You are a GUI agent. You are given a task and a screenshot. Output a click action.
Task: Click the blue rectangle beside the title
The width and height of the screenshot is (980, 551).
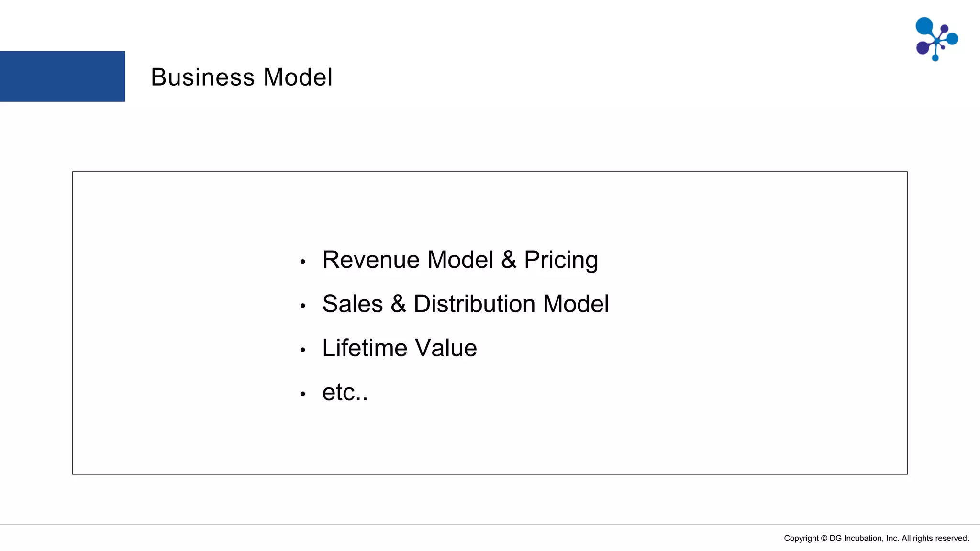tap(62, 77)
